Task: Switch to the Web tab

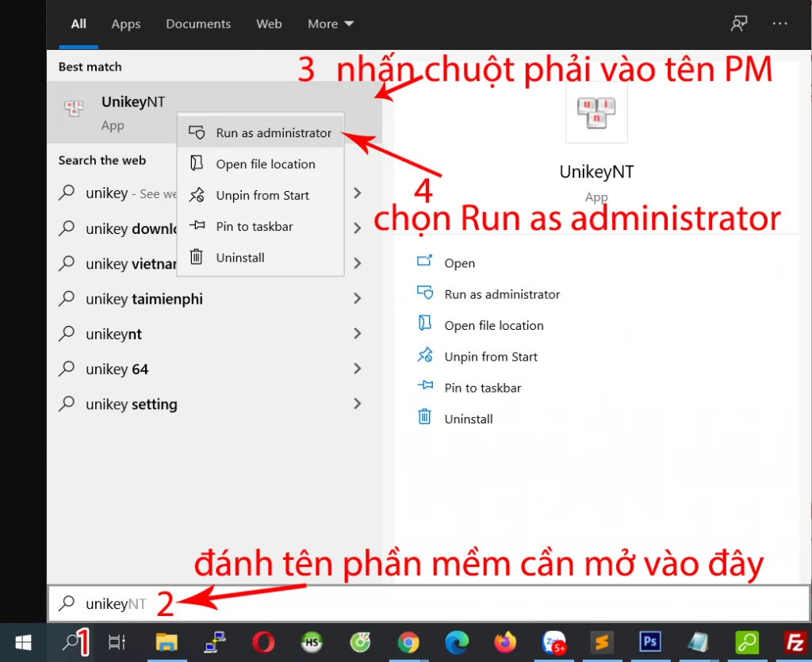Action: tap(269, 24)
